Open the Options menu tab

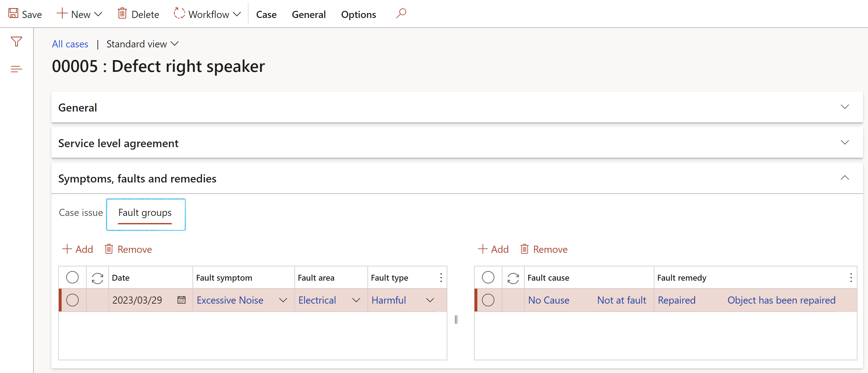click(358, 14)
